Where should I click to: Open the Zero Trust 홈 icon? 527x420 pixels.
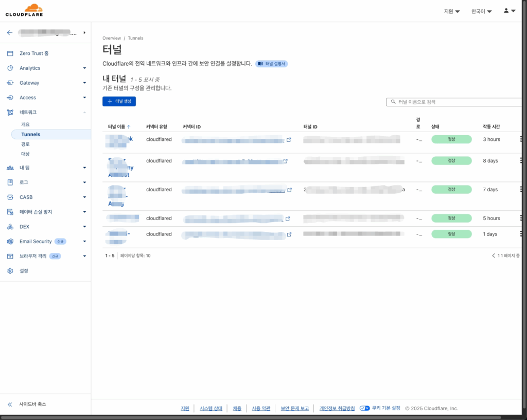pos(10,53)
